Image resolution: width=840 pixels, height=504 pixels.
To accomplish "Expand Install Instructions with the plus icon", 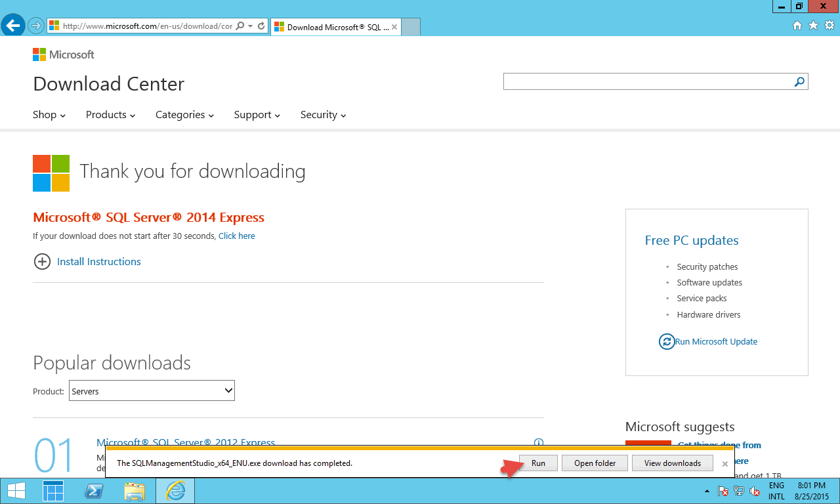I will coord(42,262).
